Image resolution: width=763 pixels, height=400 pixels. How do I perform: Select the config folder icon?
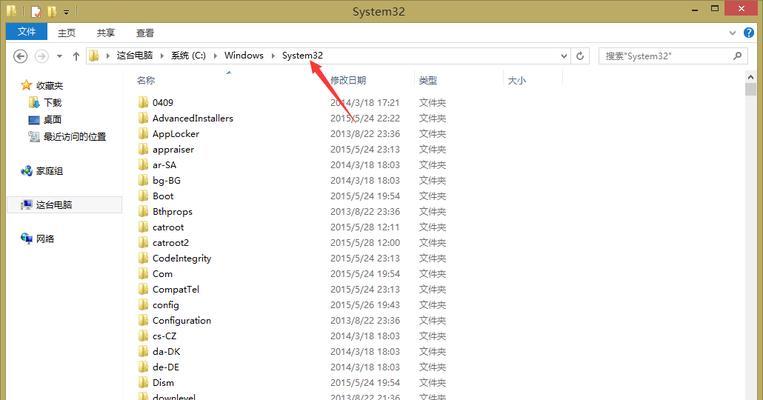coord(143,305)
